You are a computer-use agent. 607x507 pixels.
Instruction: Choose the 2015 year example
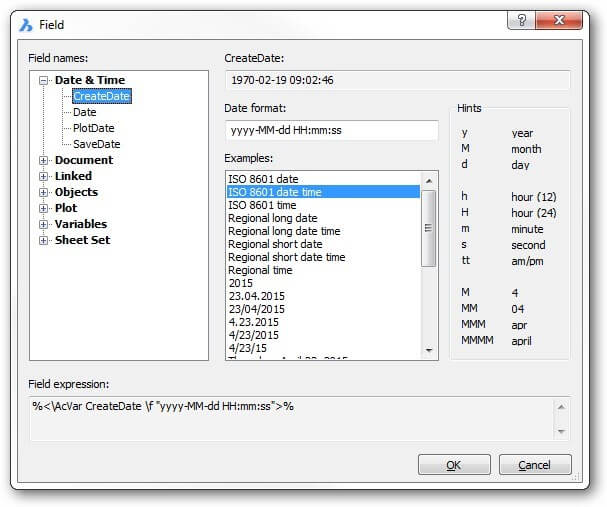click(323, 283)
